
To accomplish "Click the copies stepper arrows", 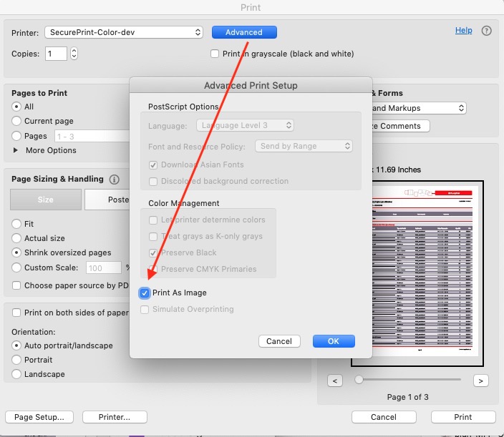I will click(x=74, y=54).
